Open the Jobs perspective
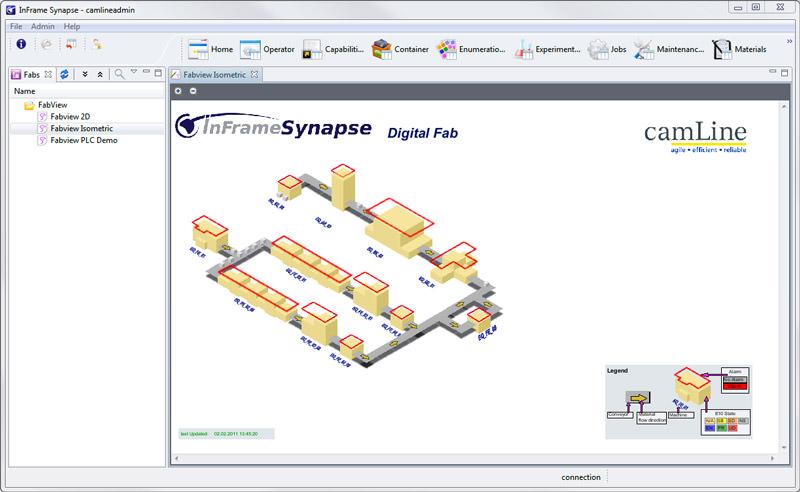This screenshot has height=492, width=800. 607,50
